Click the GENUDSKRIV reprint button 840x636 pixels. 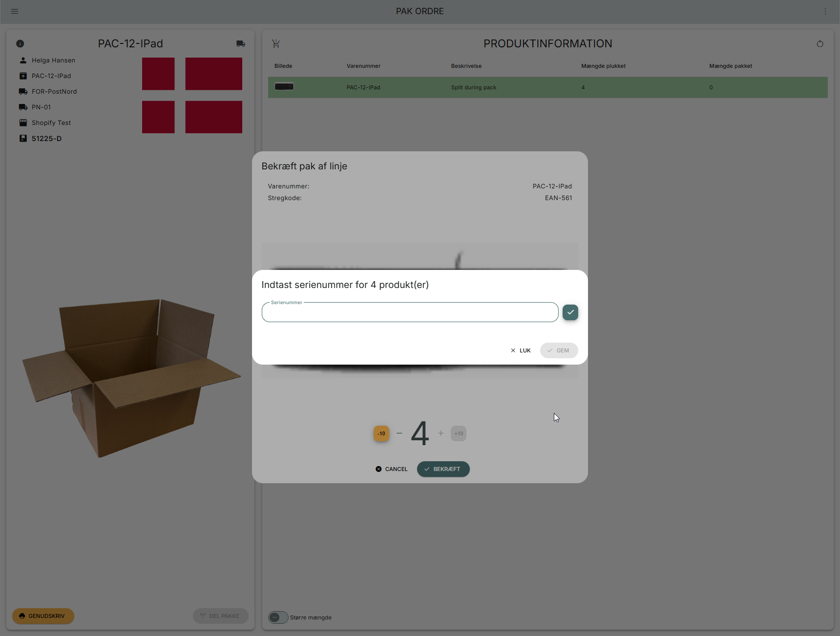(x=43, y=616)
